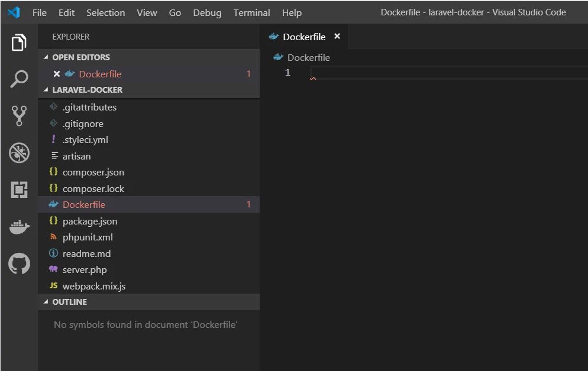Click the artisan file lines icon
The image size is (588, 371).
point(54,155)
